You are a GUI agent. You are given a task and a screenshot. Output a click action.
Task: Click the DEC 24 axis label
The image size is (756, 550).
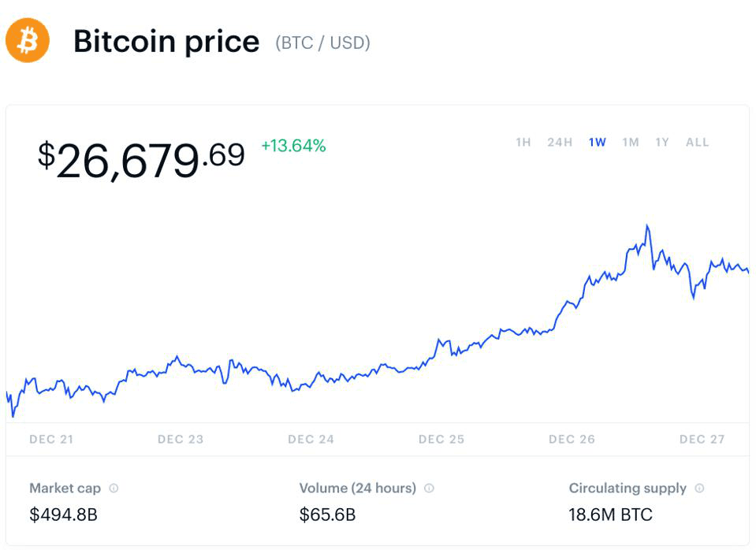coord(311,439)
